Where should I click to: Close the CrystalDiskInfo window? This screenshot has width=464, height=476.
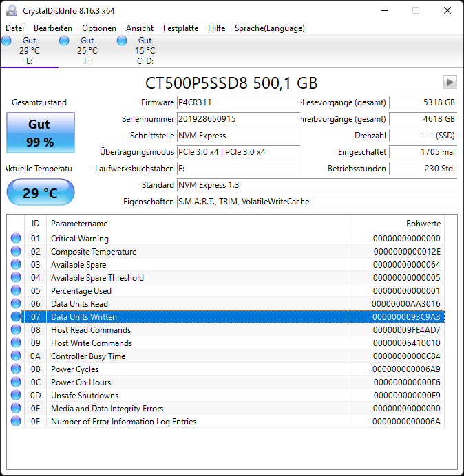(x=447, y=10)
